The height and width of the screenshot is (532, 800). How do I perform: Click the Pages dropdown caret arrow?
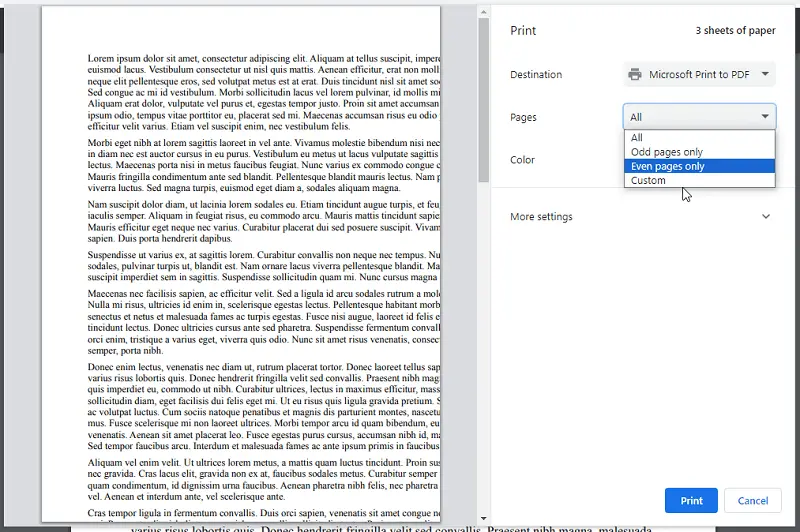coord(765,116)
